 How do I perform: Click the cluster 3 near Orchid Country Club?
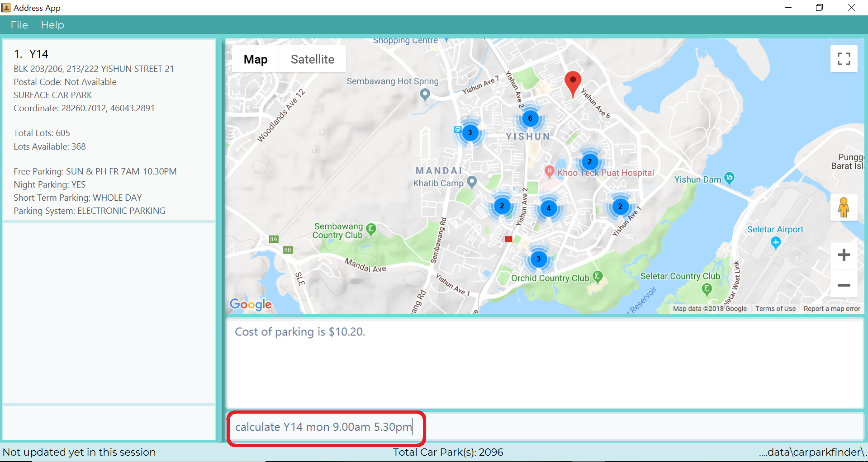(538, 259)
